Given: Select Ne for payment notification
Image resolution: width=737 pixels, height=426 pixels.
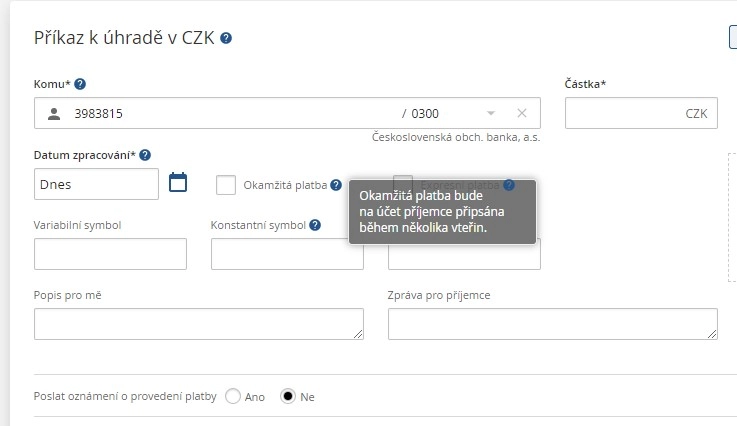Looking at the screenshot, I should pyautogui.click(x=289, y=396).
